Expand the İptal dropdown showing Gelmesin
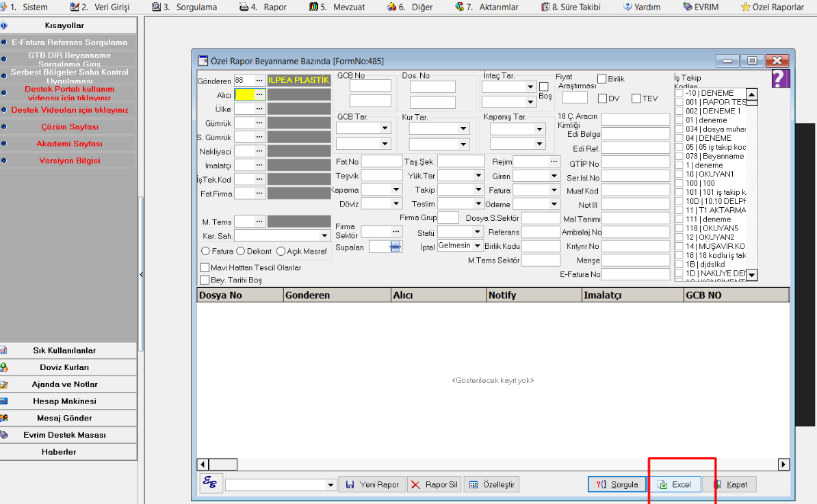 click(478, 246)
